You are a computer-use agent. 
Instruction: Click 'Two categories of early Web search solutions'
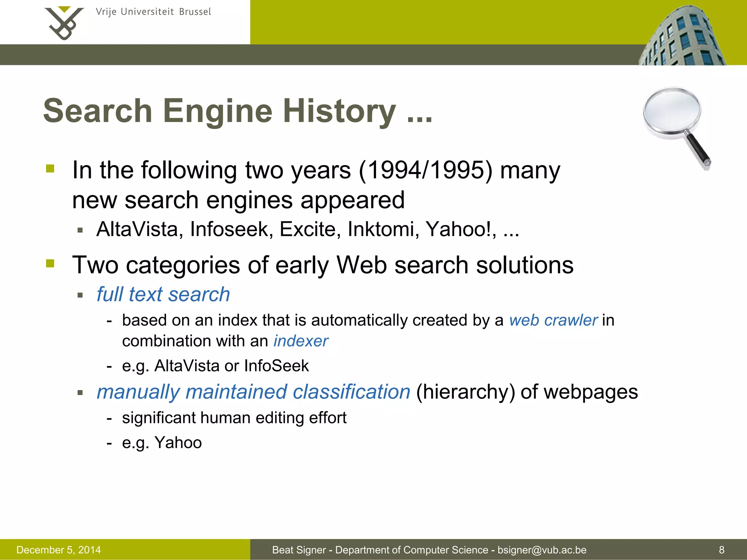tap(323, 265)
